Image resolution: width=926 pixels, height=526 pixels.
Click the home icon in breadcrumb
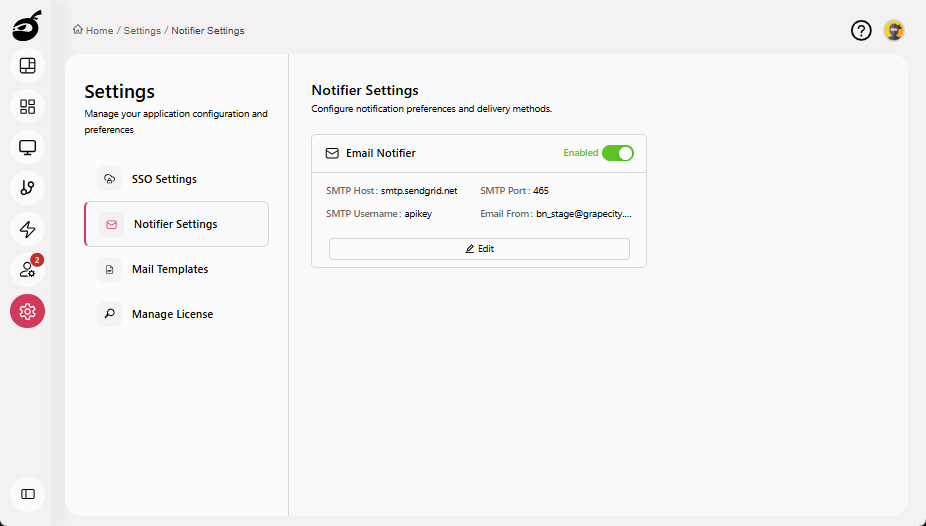(x=78, y=30)
